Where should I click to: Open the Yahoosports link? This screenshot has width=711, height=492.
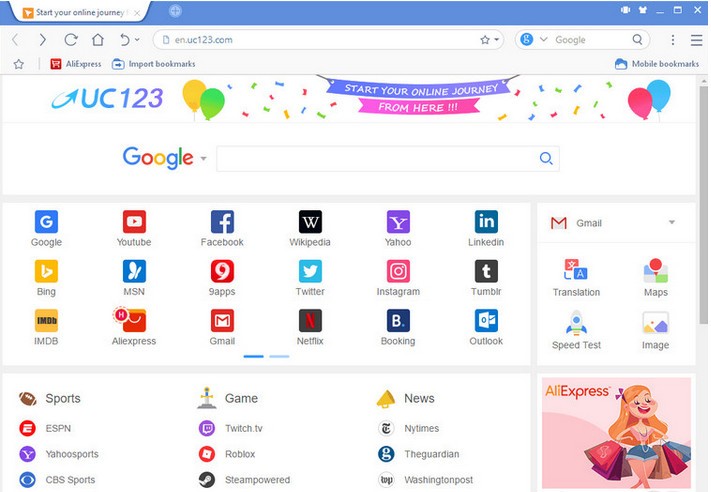point(59,454)
